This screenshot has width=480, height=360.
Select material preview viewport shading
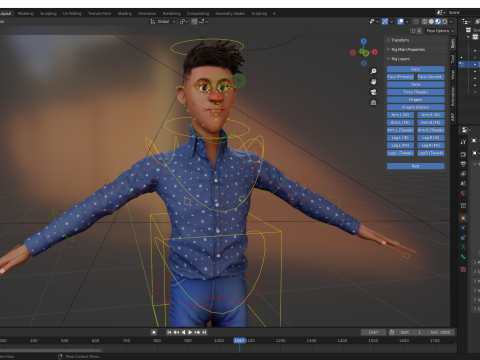438,21
